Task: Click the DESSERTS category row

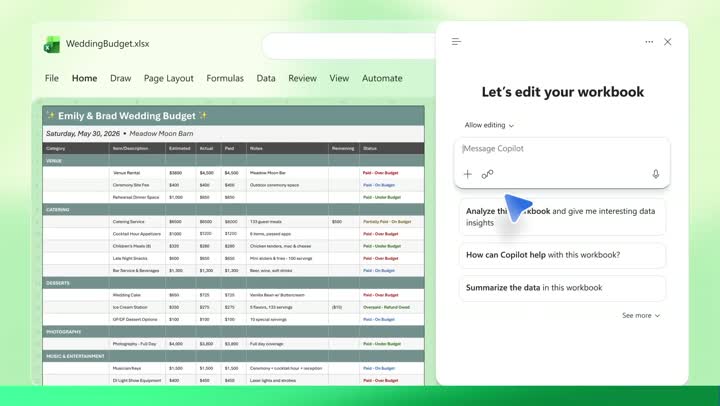Action: pos(233,283)
